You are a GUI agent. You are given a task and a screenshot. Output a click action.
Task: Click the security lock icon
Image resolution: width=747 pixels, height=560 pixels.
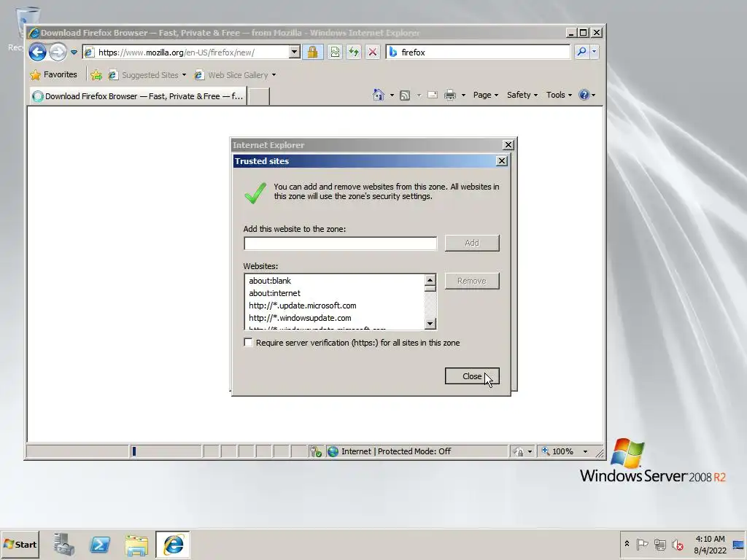tap(312, 52)
